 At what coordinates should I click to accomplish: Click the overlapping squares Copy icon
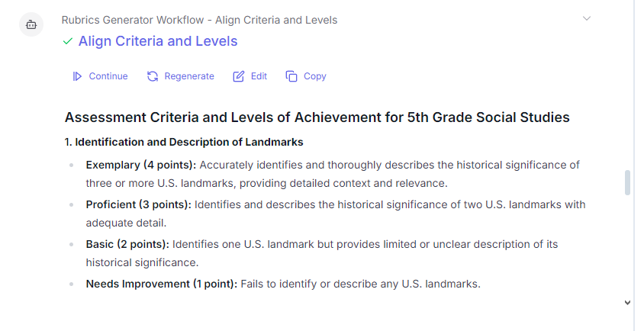(x=291, y=76)
